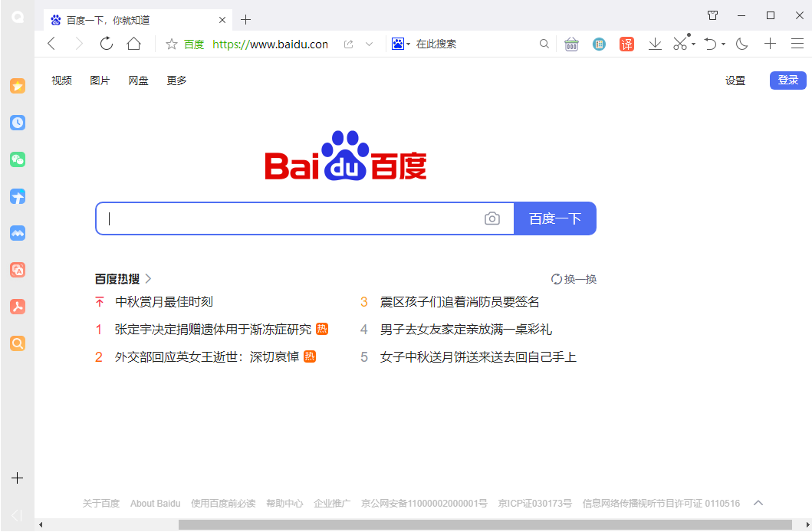812x532 pixels.
Task: Click the horizontal scrollbar thumb
Action: [485, 524]
